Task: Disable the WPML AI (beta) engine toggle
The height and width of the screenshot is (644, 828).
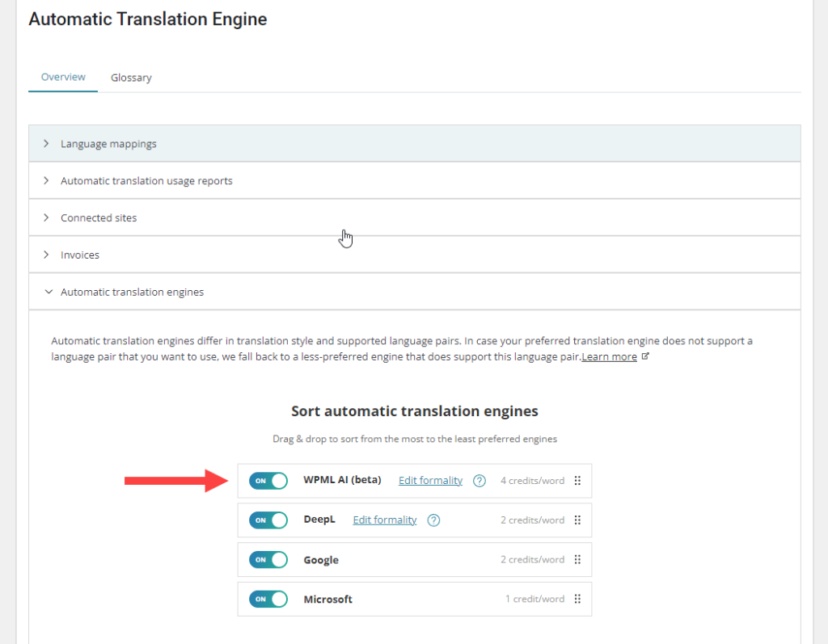Action: pos(268,480)
